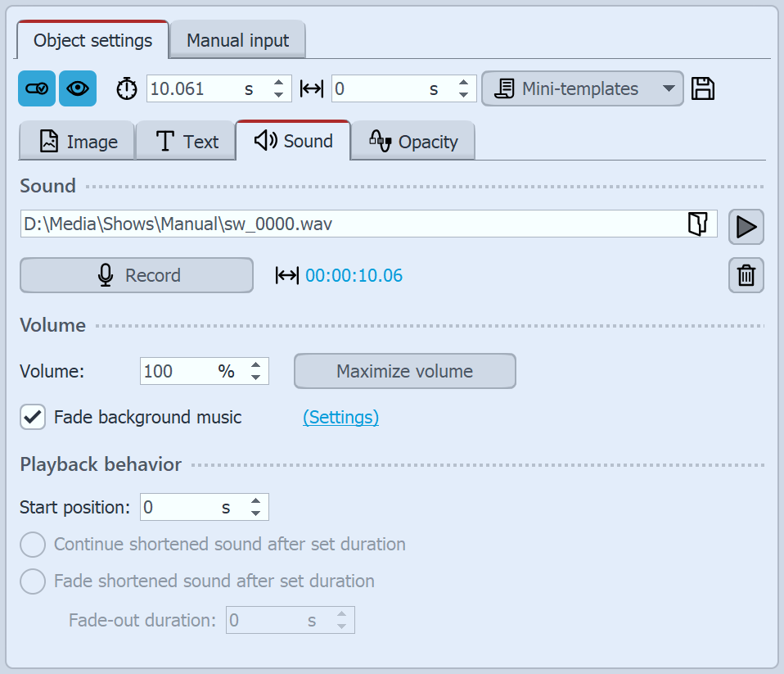
Task: Toggle the link/chain icon in toolbar
Action: click(x=36, y=88)
